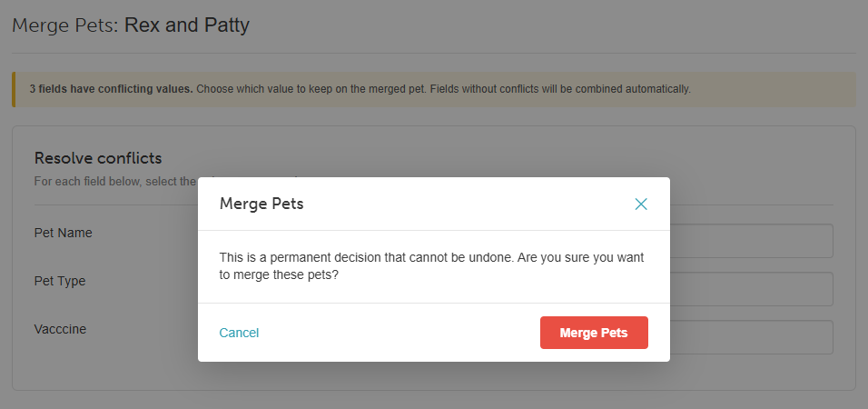Viewport: 868px width, 409px height.
Task: Click the Merge Pets dialog title
Action: pos(261,204)
